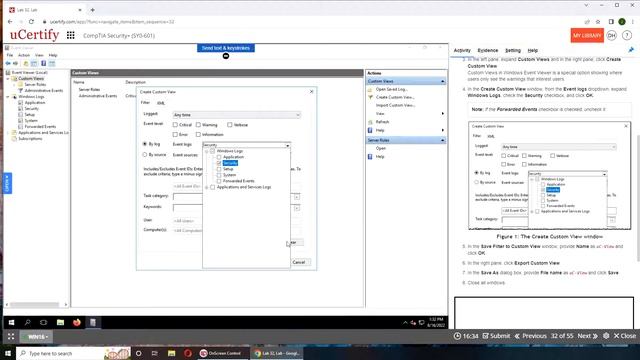This screenshot has width=640, height=360.
Task: Uncheck Security checkbox in Event logs dropdown
Action: [x=219, y=163]
